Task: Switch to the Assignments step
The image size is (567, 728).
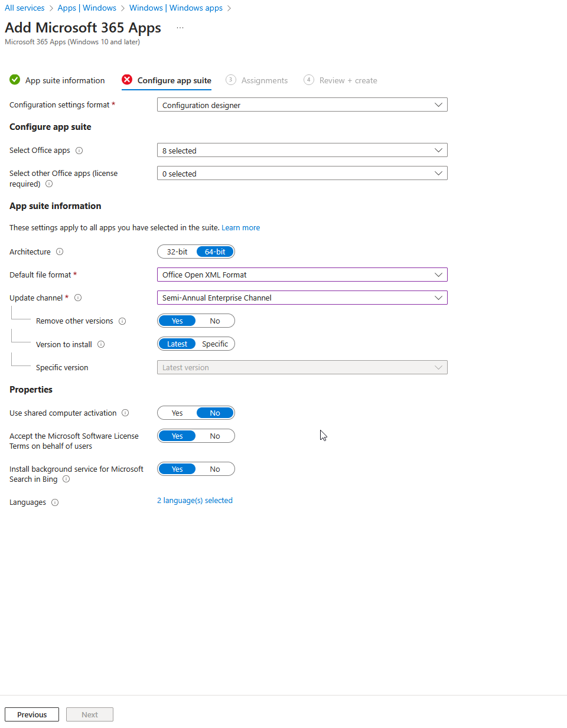Action: (x=264, y=80)
